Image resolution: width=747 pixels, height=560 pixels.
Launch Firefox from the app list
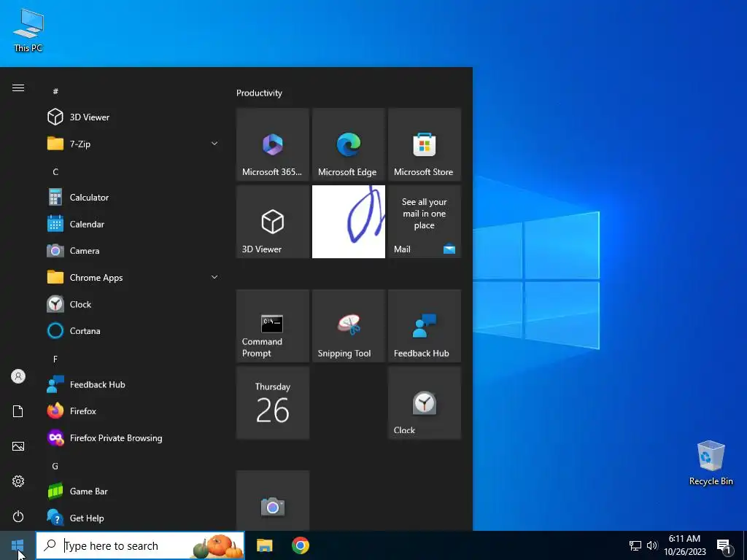(131, 411)
